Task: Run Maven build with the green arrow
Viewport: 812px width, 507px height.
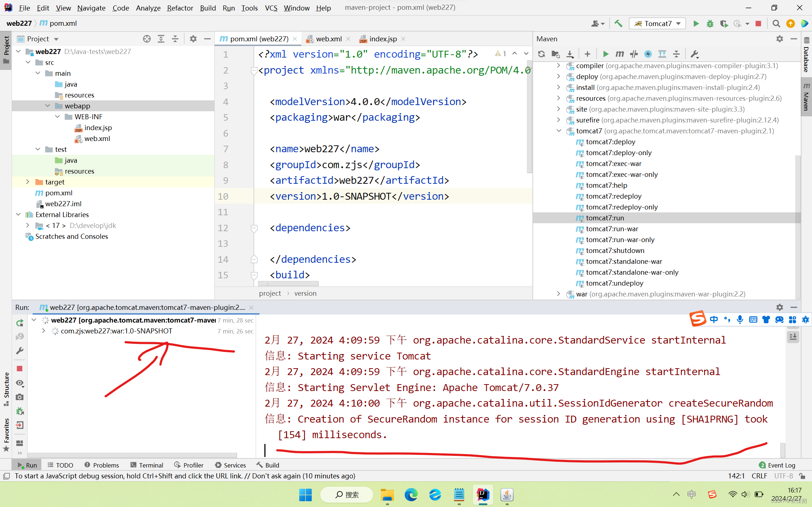Action: pos(605,54)
